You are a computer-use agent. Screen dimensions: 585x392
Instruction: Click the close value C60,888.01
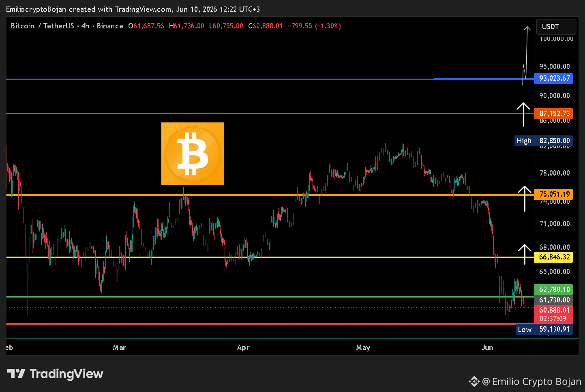(x=266, y=26)
